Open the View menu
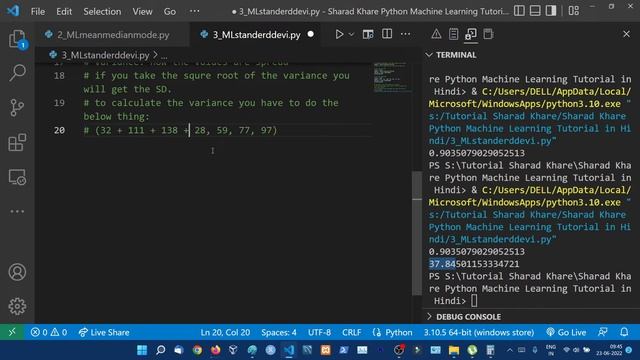 coord(142,11)
